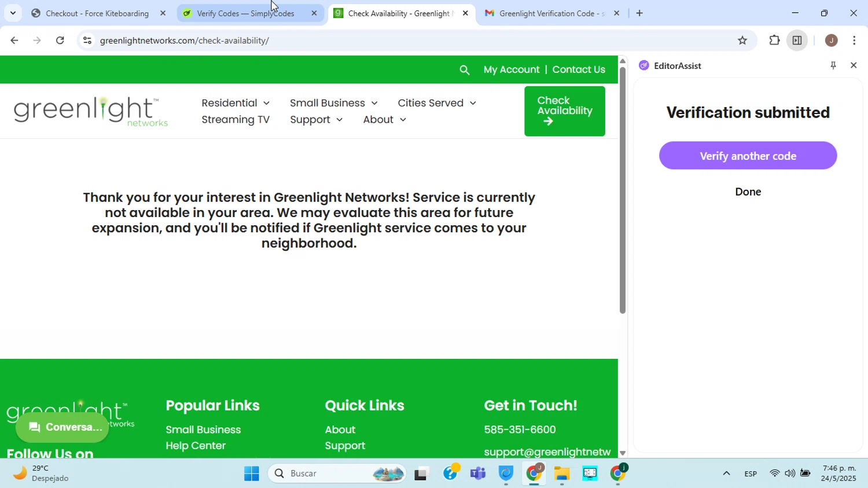Open the clock showing 7:46 p. m.
This screenshot has width=868, height=488.
838,474
